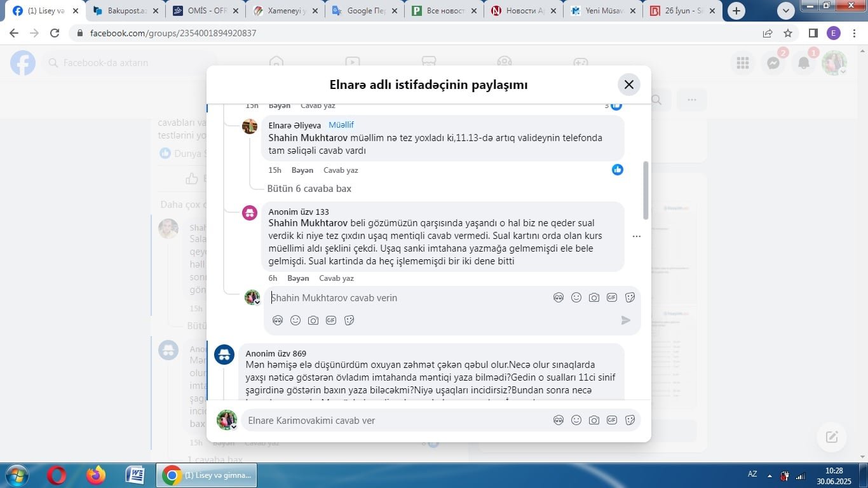
Task: Open Word from taskbar
Action: pos(135,475)
